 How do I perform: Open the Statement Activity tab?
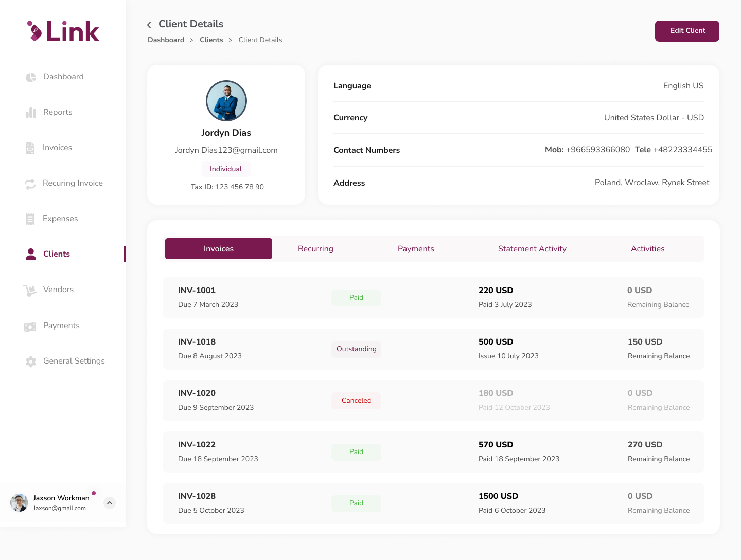(532, 249)
